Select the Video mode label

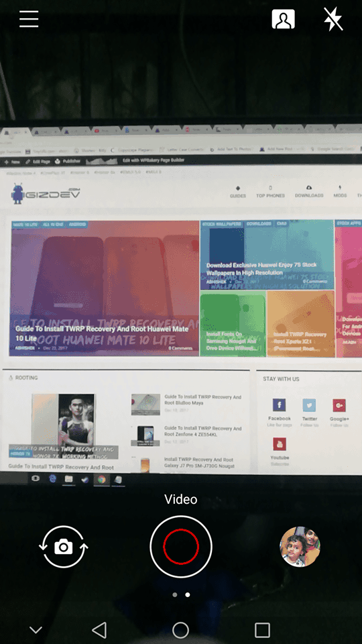[x=181, y=499]
